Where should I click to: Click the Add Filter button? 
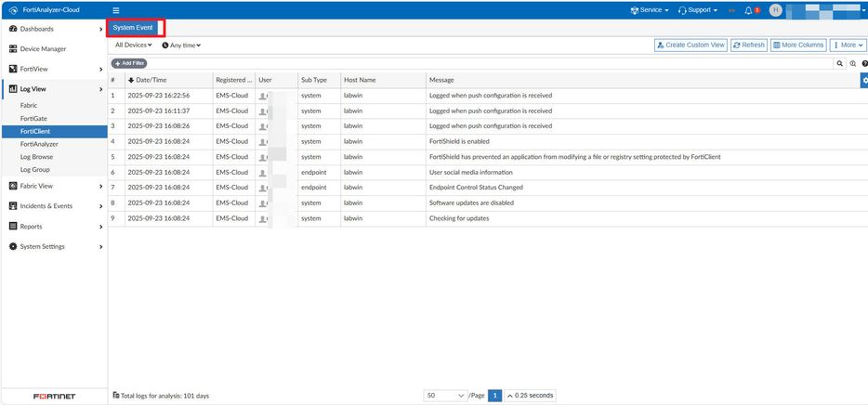(x=129, y=63)
